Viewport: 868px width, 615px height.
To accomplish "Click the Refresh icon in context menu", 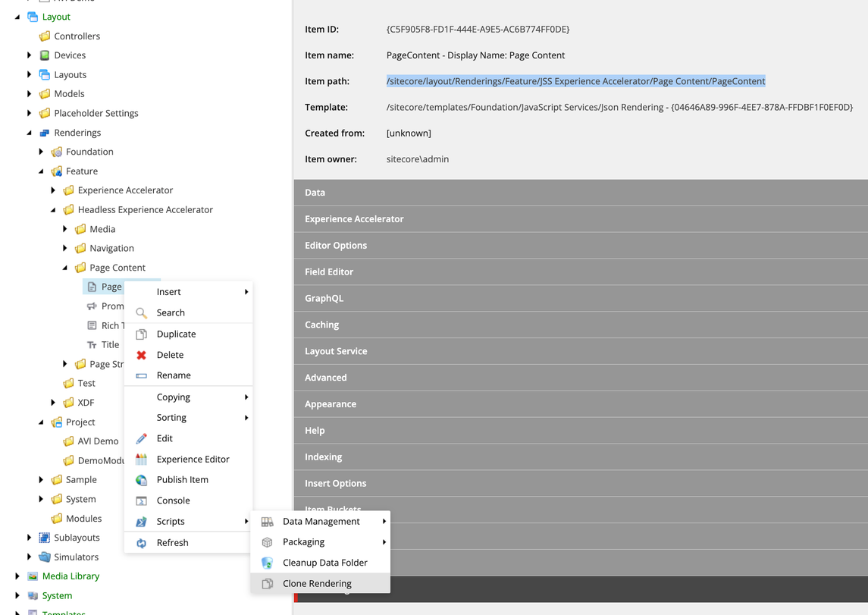I will click(141, 543).
